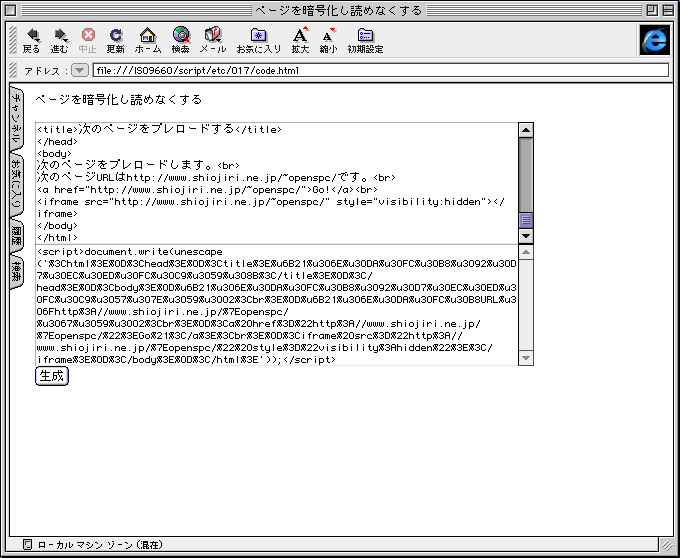Click the アドレス label
Viewport: 680px width, 558px height.
click(46, 71)
